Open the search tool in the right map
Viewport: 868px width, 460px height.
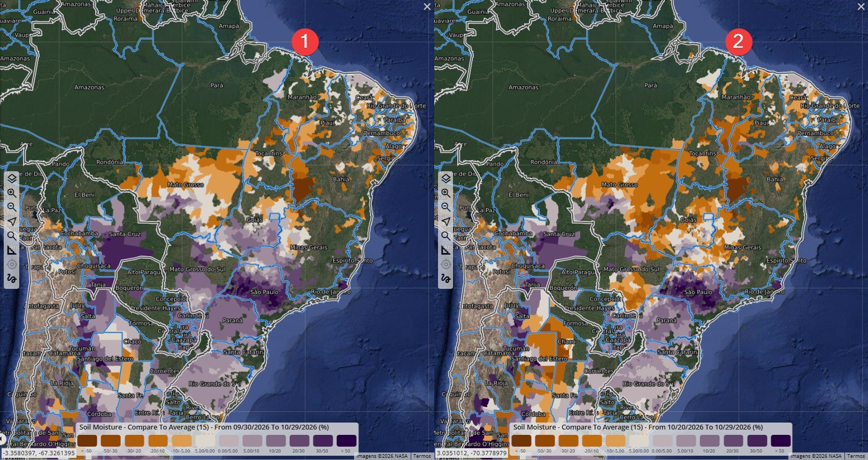tap(445, 236)
